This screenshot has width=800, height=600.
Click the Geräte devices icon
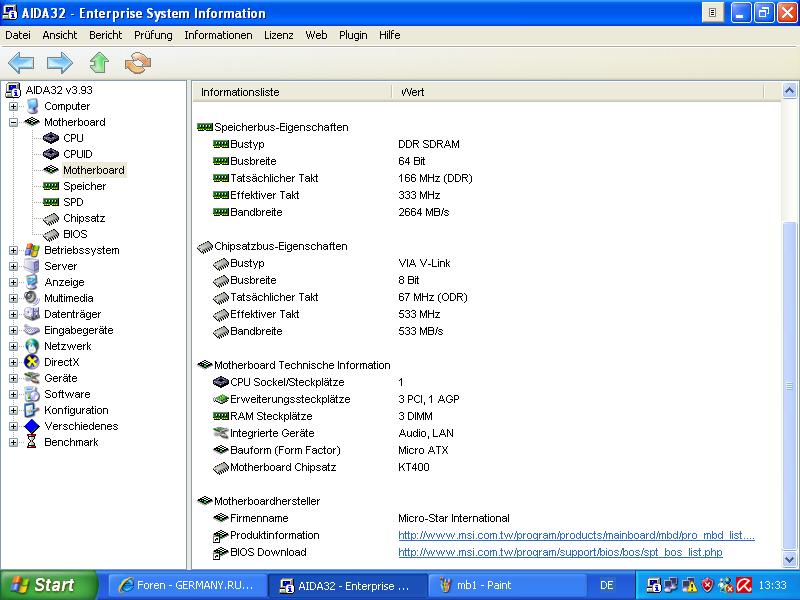click(x=32, y=378)
